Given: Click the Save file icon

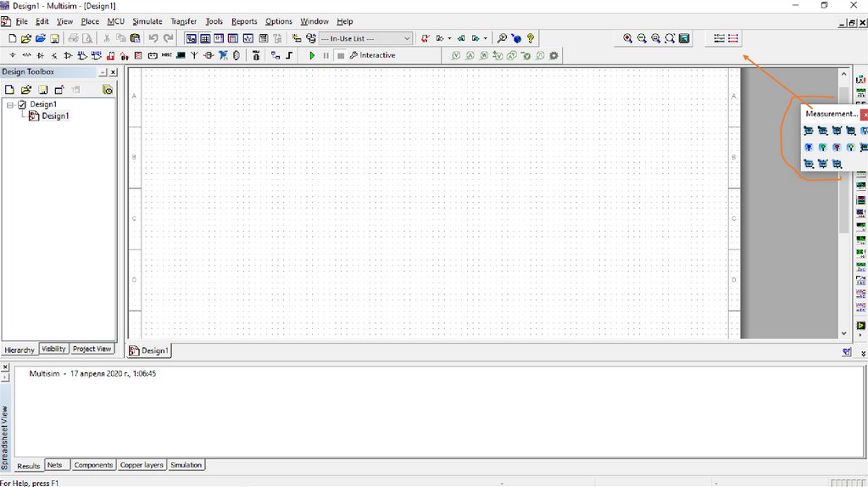Looking at the screenshot, I should 54,38.
